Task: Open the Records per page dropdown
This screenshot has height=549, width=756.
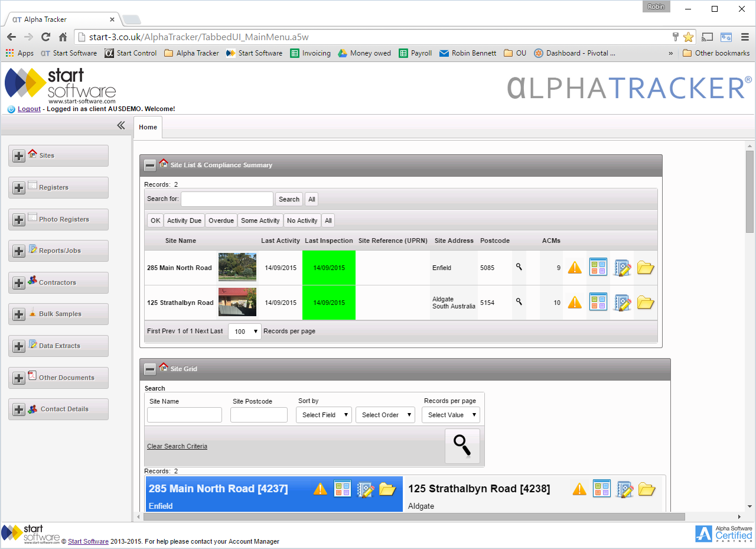Action: pos(244,331)
